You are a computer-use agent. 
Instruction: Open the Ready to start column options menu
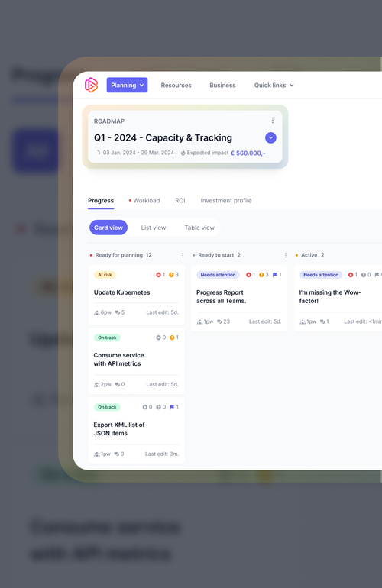286,255
